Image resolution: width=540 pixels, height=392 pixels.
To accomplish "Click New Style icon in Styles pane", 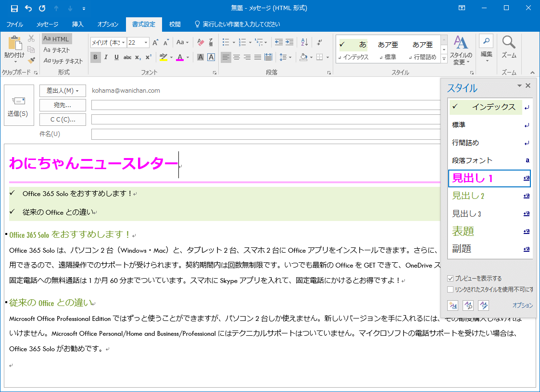I will coord(452,305).
